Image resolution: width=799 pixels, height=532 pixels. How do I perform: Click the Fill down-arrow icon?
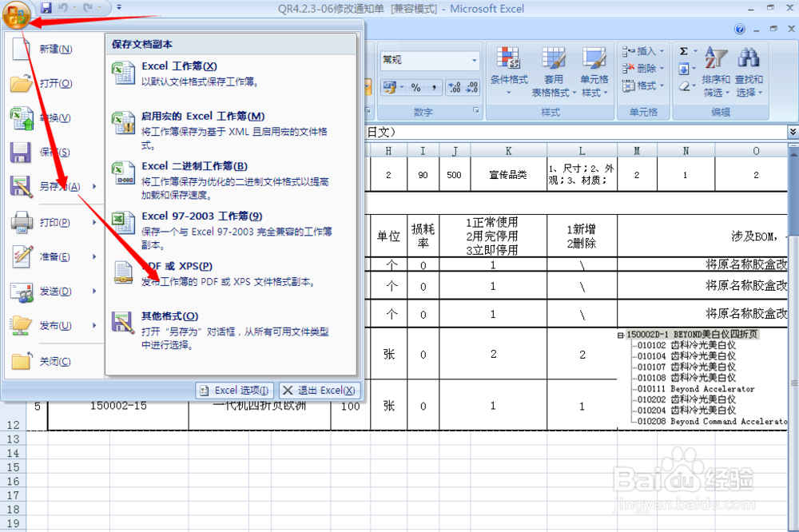(x=684, y=69)
